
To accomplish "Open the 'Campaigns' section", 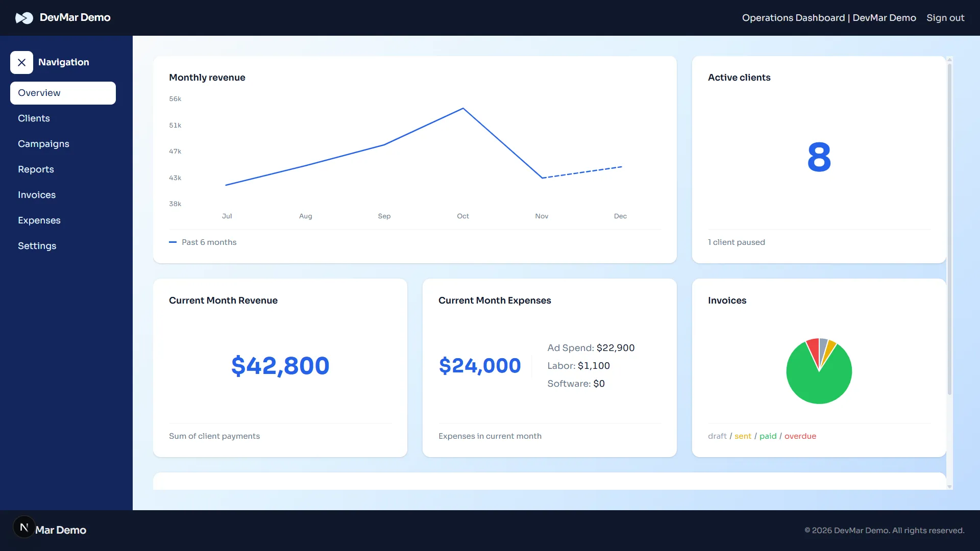I will tap(43, 144).
